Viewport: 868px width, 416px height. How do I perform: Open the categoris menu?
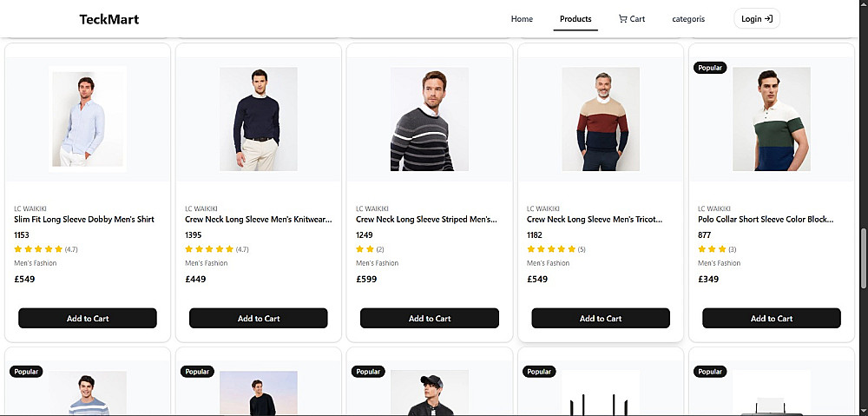pos(688,19)
